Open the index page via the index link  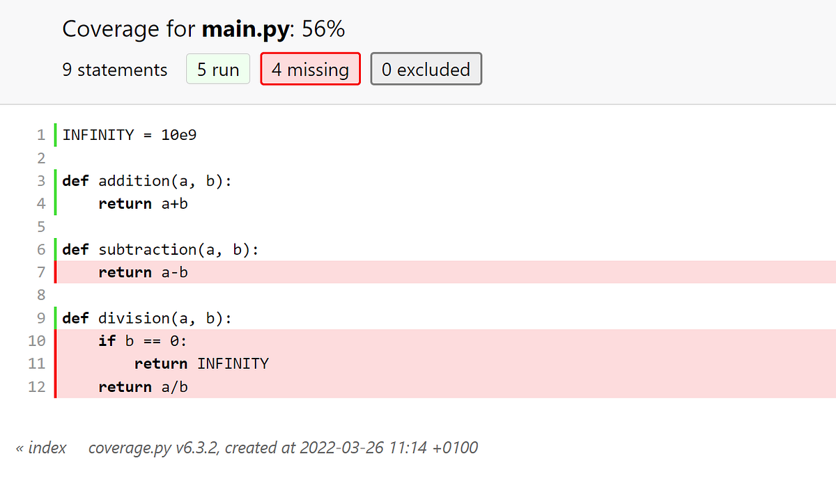click(x=42, y=448)
